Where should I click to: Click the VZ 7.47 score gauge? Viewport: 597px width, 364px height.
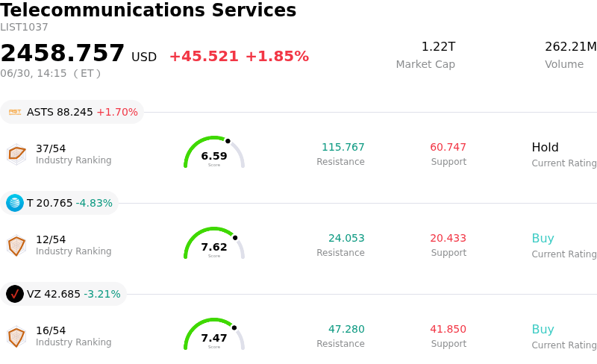pyautogui.click(x=214, y=334)
